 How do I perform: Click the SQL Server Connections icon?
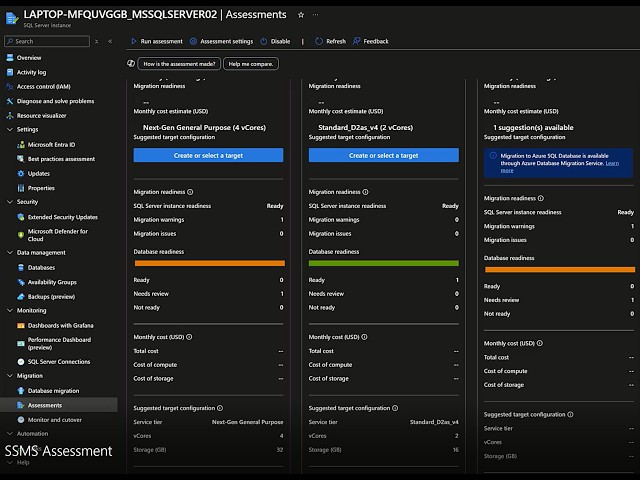click(21, 362)
